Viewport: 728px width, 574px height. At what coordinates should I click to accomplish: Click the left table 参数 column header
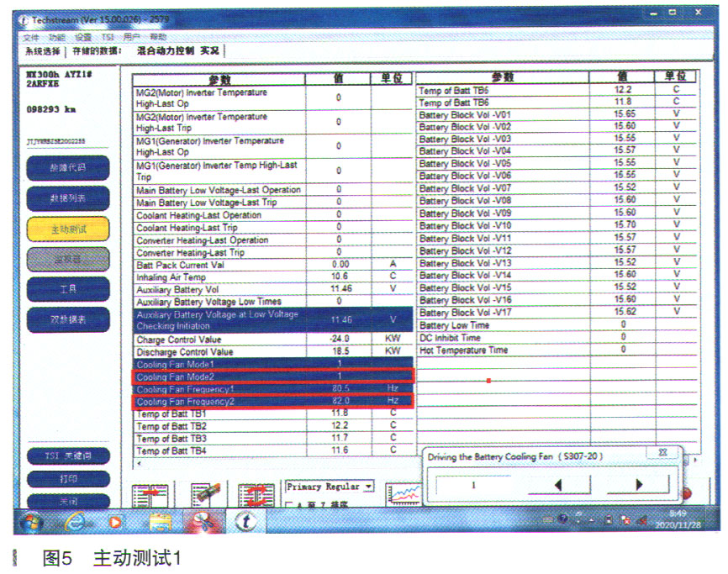click(x=219, y=79)
